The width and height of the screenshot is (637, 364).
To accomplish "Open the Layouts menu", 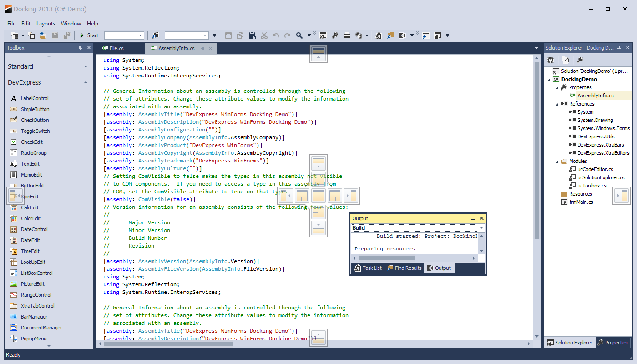I will pos(45,24).
